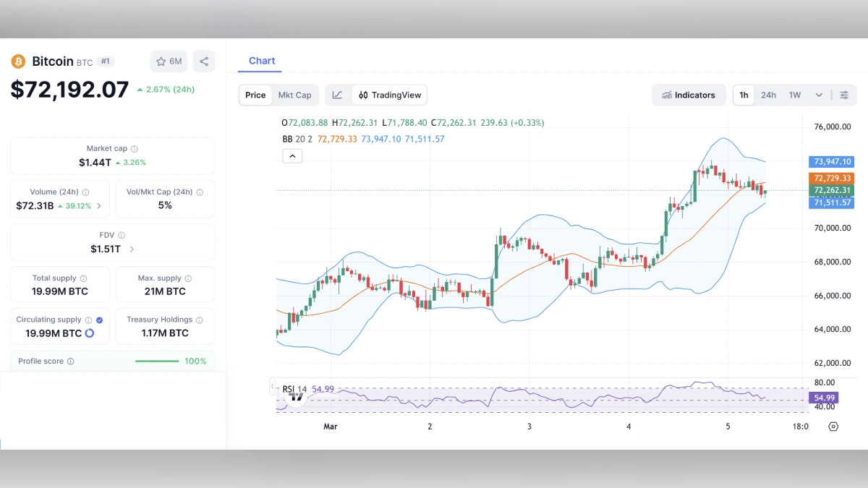Collapse the BB indicator legend
This screenshot has width=868, height=488.
[x=292, y=155]
